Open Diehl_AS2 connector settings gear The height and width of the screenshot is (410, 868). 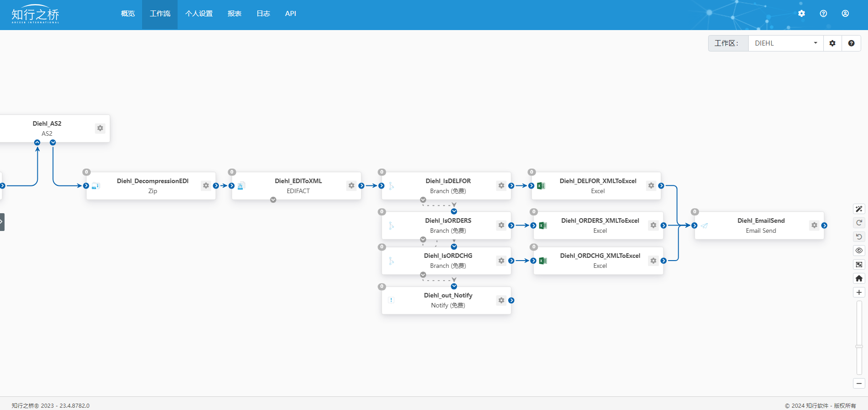100,128
